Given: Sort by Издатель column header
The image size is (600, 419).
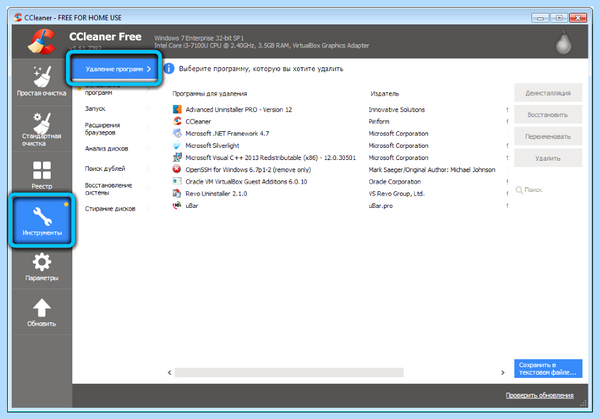Looking at the screenshot, I should (385, 93).
